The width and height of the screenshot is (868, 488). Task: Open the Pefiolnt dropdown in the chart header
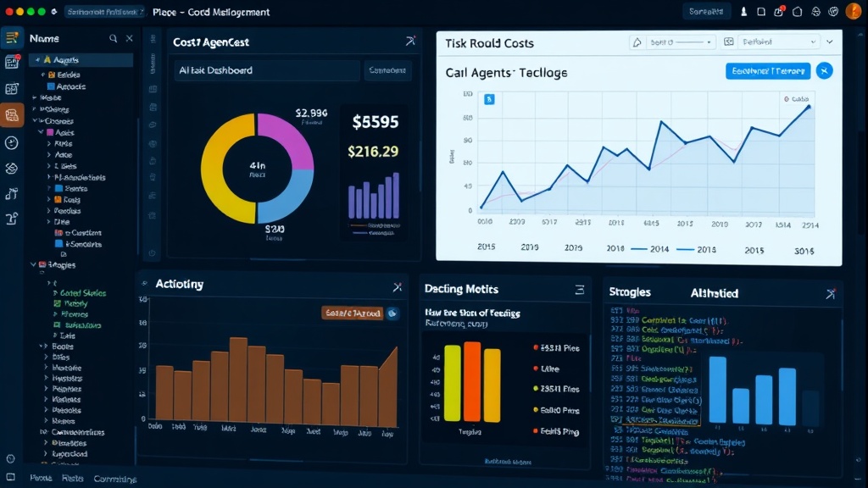(778, 42)
